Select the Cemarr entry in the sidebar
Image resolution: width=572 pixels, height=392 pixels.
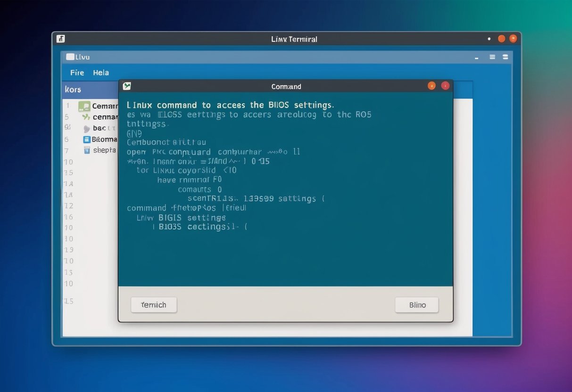click(x=105, y=106)
